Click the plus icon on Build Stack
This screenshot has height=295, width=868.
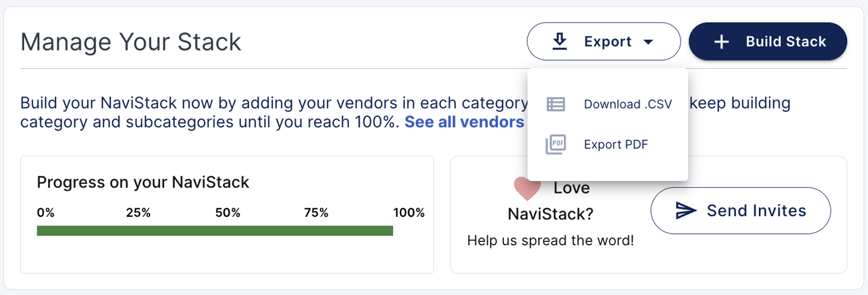point(721,42)
